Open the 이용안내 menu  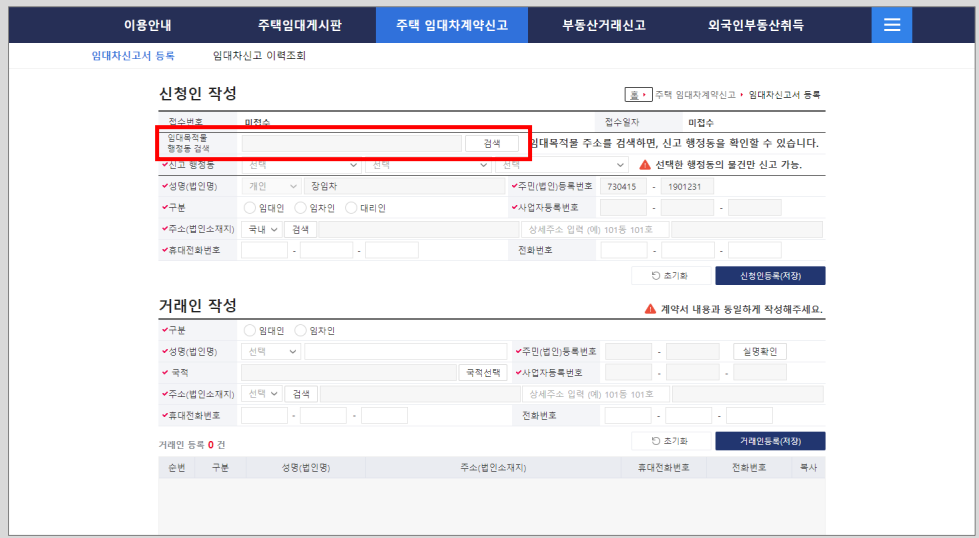click(147, 26)
